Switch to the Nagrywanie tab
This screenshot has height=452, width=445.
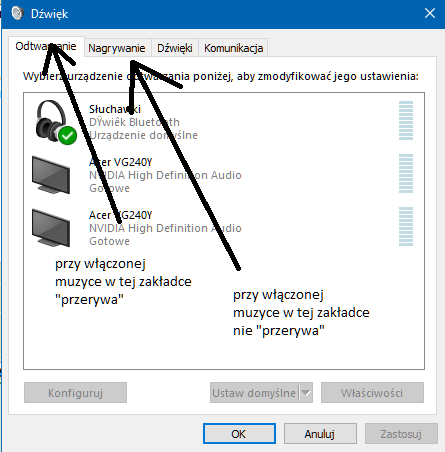117,48
